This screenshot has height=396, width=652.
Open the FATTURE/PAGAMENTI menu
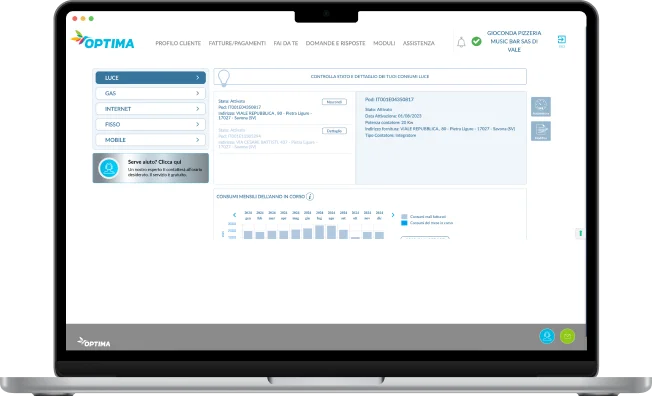click(x=237, y=43)
